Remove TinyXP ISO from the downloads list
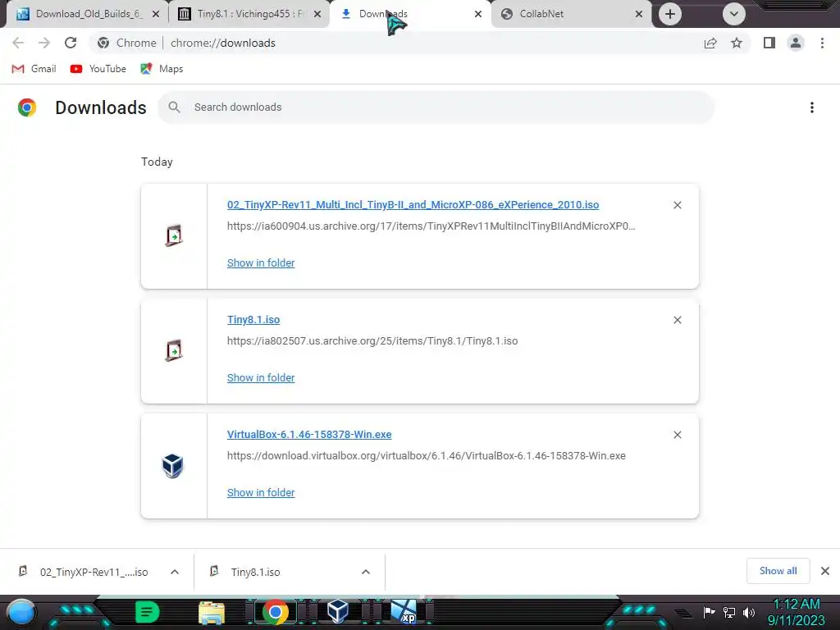The width and height of the screenshot is (840, 630). click(677, 205)
